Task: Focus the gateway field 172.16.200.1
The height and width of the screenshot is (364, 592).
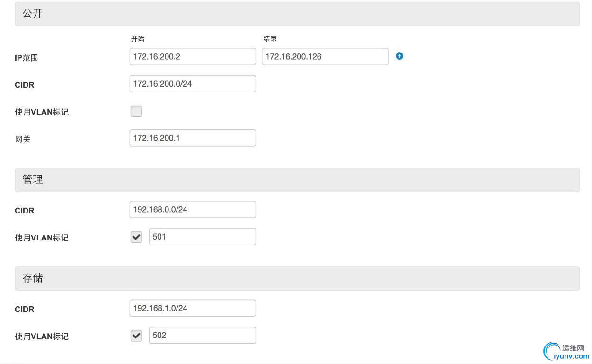Action: (193, 138)
